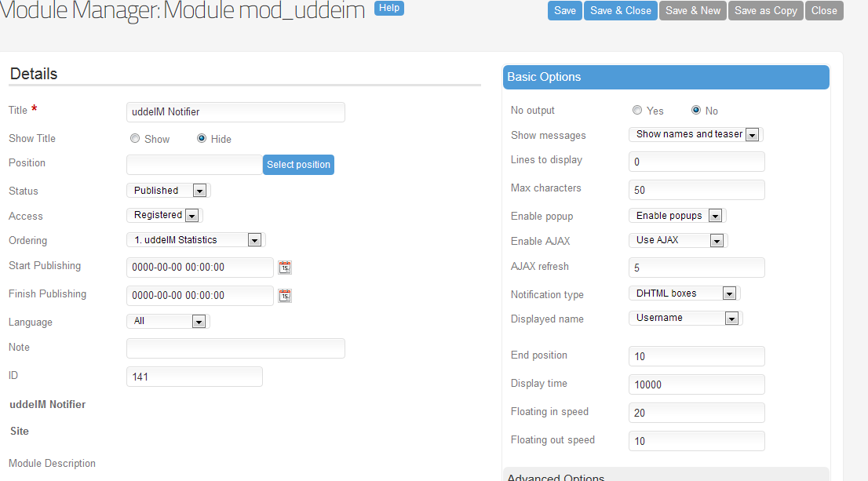Click the bold uddeIM Notifier text
This screenshot has width=868, height=481.
pyautogui.click(x=48, y=405)
